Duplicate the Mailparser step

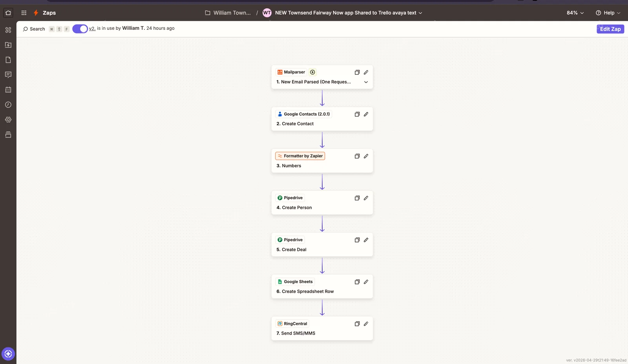pyautogui.click(x=357, y=72)
